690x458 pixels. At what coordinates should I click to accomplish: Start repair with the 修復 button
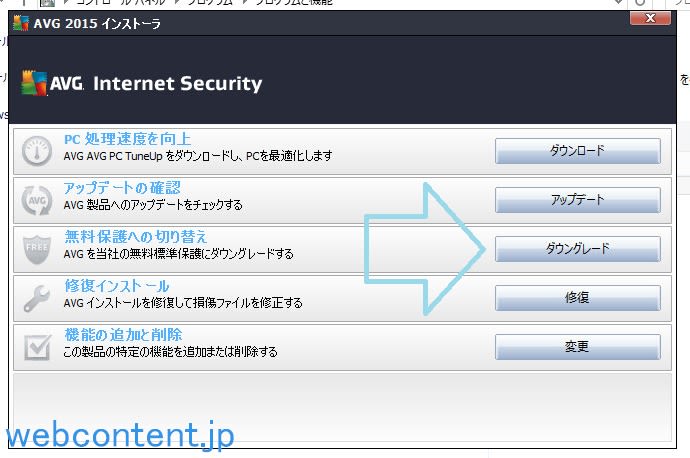click(577, 297)
